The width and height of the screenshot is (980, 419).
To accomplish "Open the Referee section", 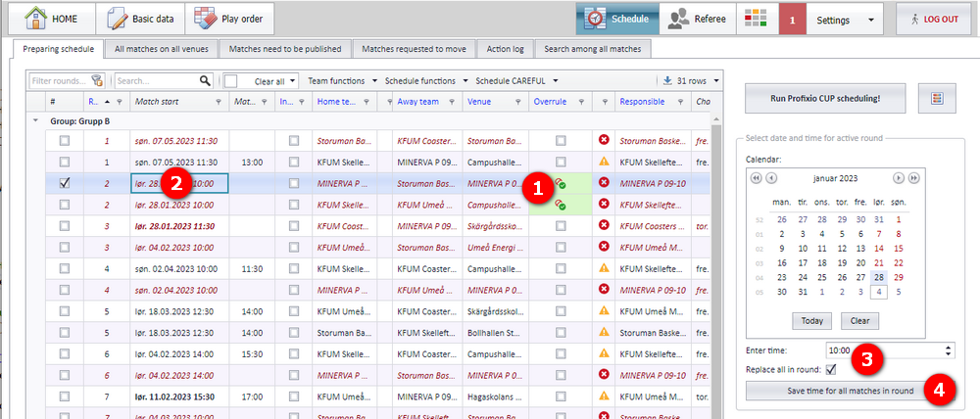I will [x=697, y=19].
